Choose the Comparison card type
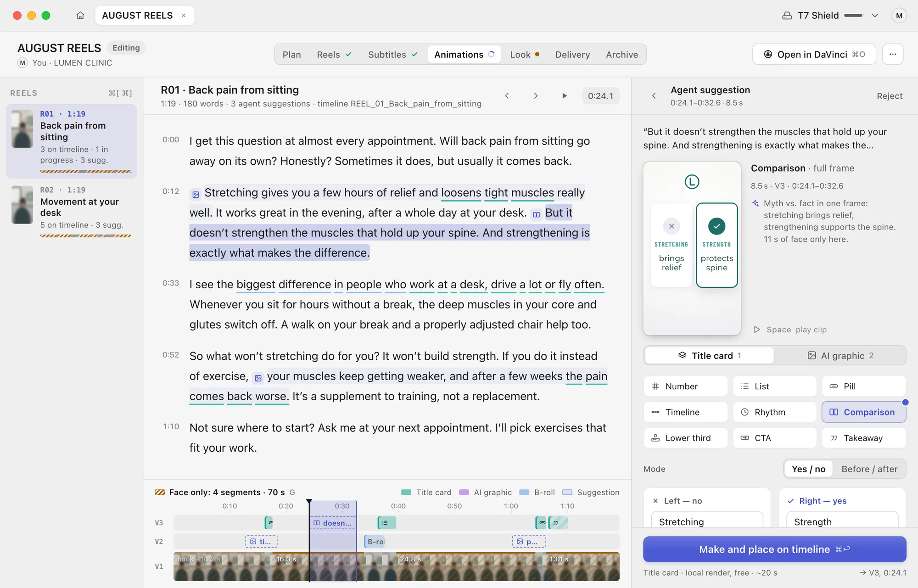 (863, 412)
